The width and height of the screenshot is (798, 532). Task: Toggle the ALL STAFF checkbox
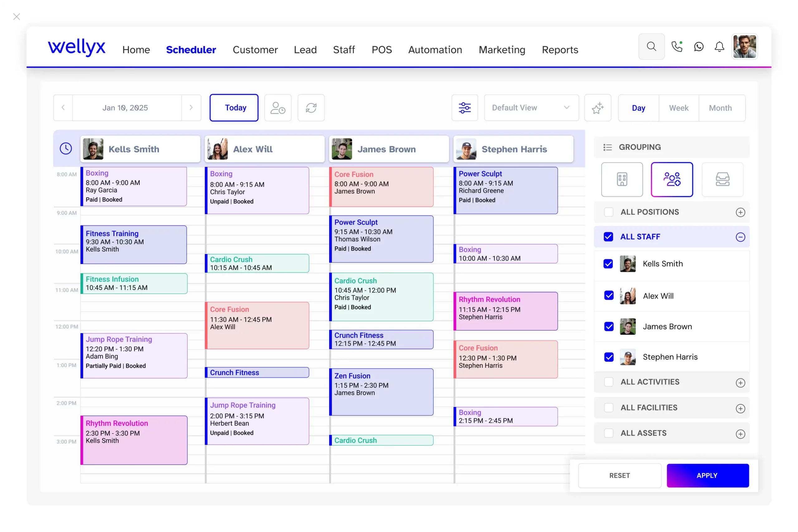click(608, 237)
